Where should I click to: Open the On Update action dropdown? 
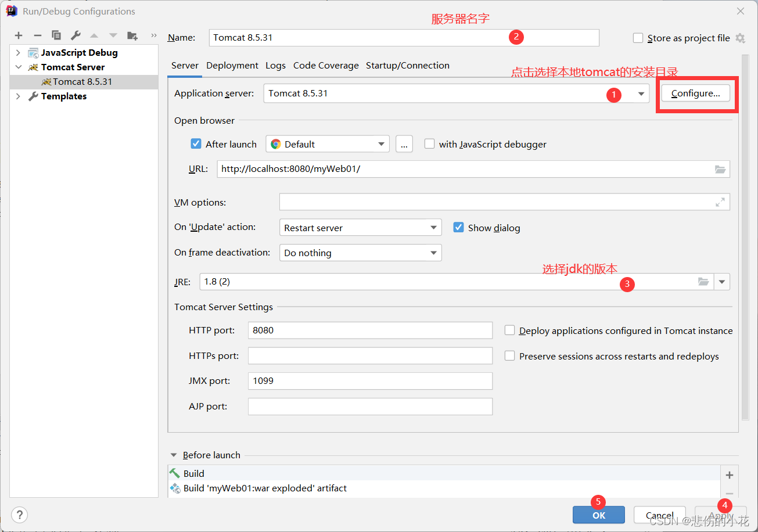[433, 227]
